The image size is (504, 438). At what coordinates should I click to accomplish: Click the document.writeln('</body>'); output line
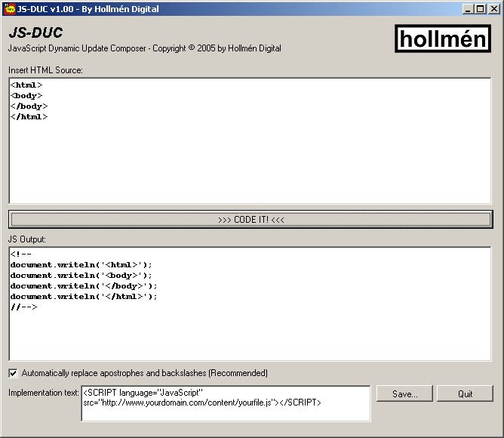tap(84, 286)
